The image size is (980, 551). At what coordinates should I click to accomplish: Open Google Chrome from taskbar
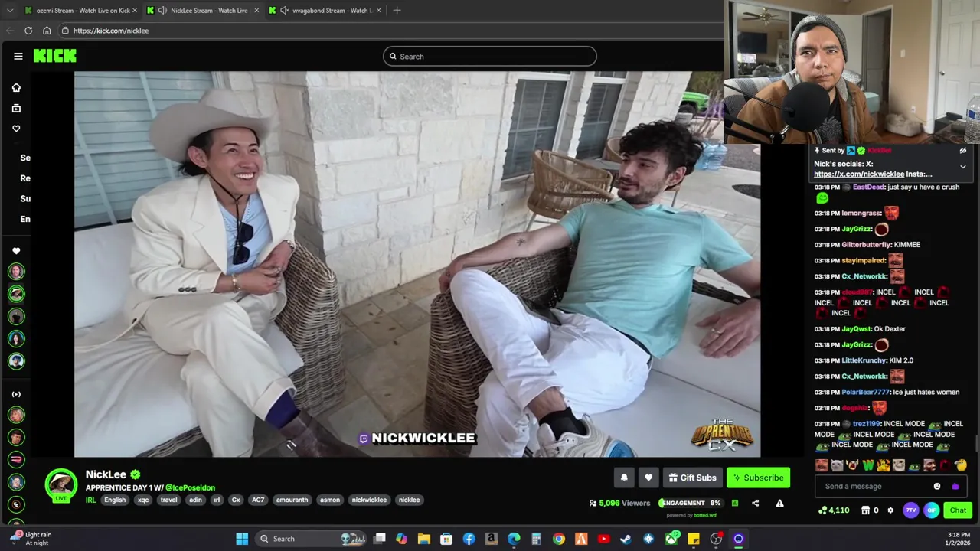coord(559,539)
